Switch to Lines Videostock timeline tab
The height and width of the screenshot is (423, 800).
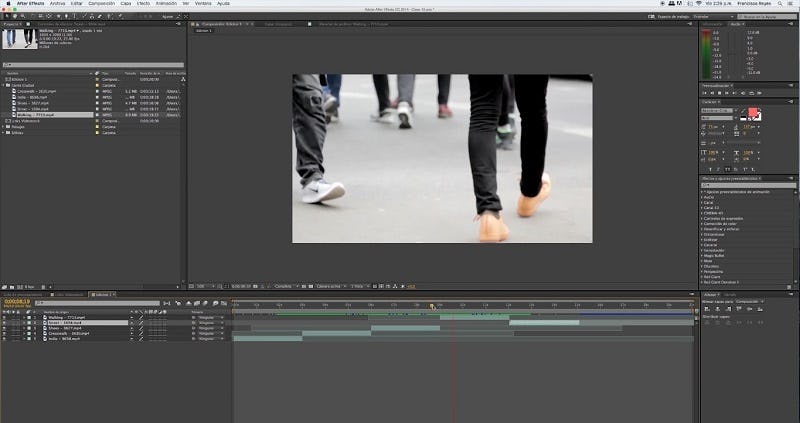pyautogui.click(x=67, y=295)
